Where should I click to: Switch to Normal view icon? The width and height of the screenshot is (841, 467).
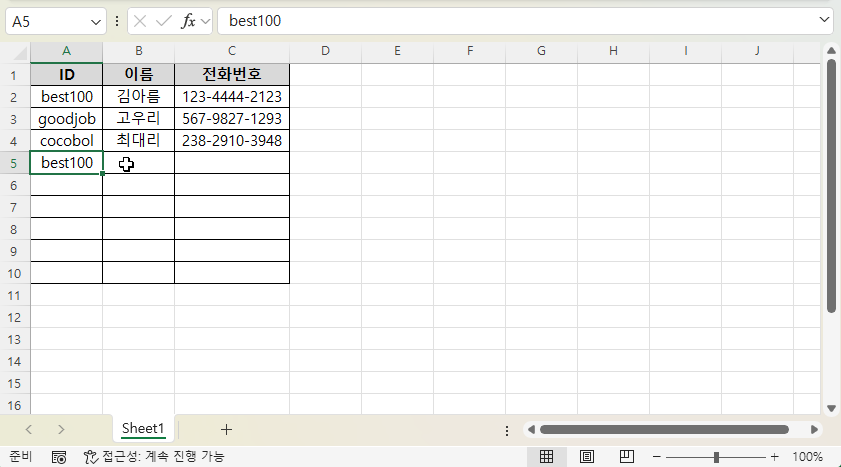tap(547, 457)
